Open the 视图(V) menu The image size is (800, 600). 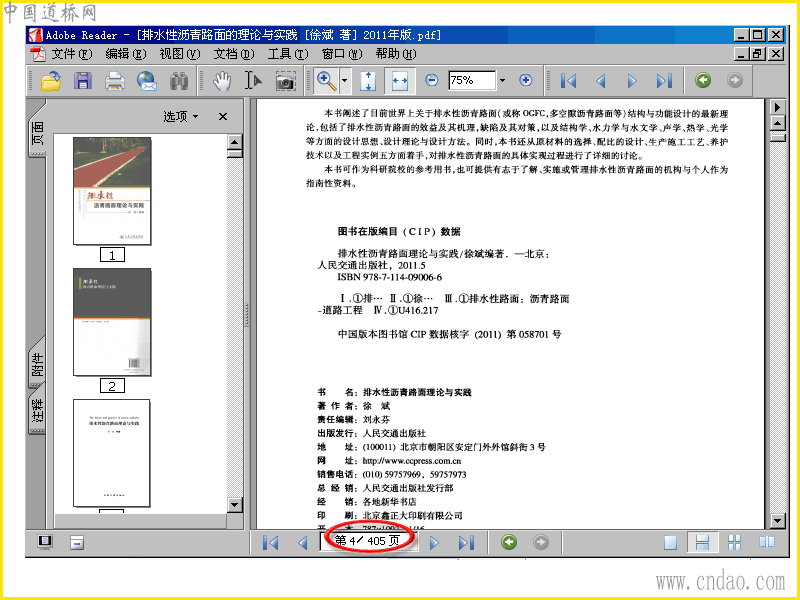tap(180, 54)
